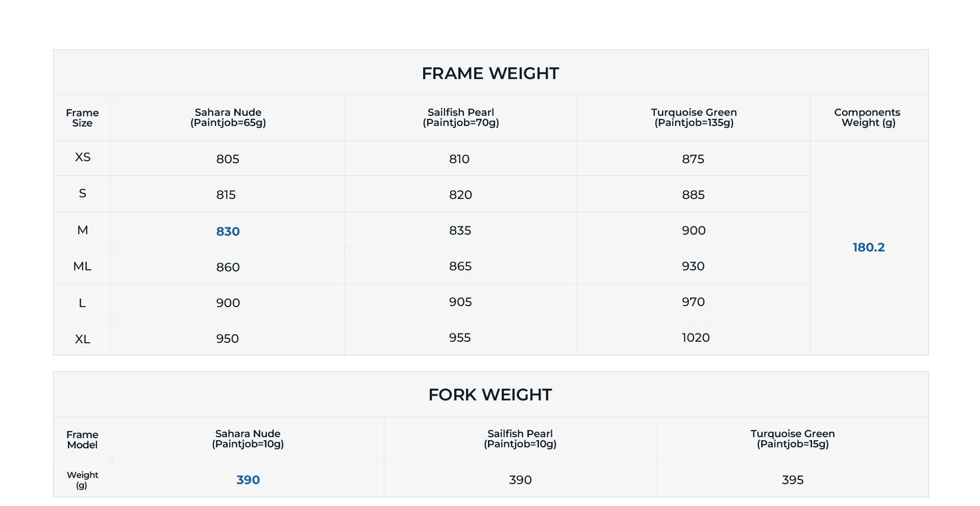The height and width of the screenshot is (506, 980).
Task: Click the Components Weight (g) header
Action: pyautogui.click(x=867, y=117)
